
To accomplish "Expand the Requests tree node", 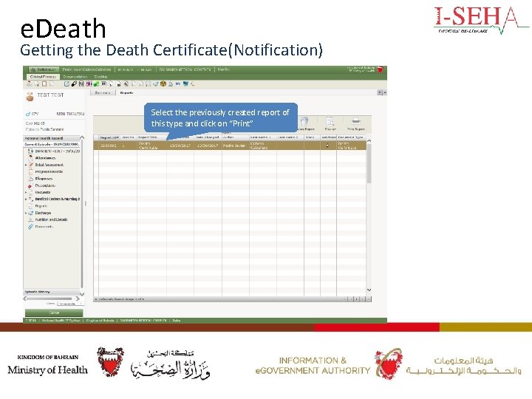I will pyautogui.click(x=26, y=192).
